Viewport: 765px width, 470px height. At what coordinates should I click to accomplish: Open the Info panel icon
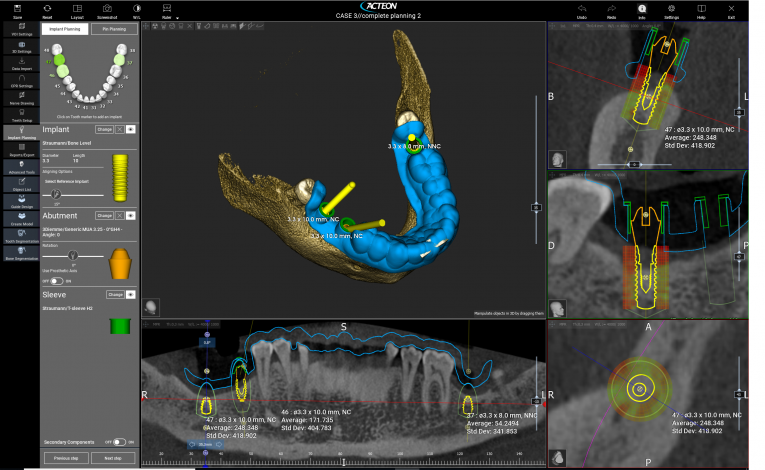coord(641,10)
